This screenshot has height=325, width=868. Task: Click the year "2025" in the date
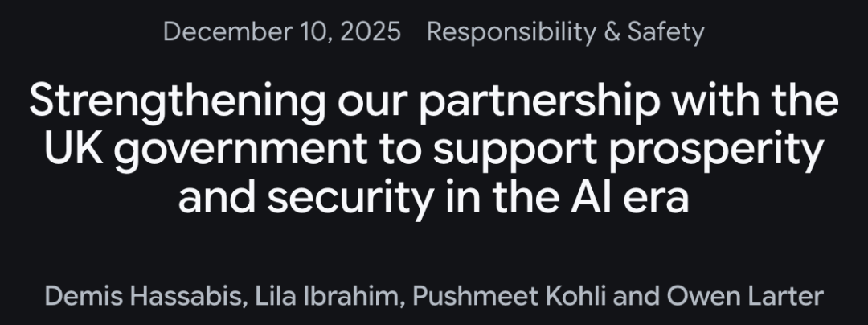point(371,32)
